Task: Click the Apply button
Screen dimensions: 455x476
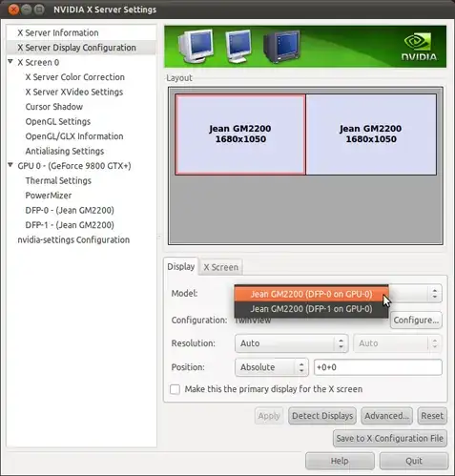Action: (x=269, y=416)
